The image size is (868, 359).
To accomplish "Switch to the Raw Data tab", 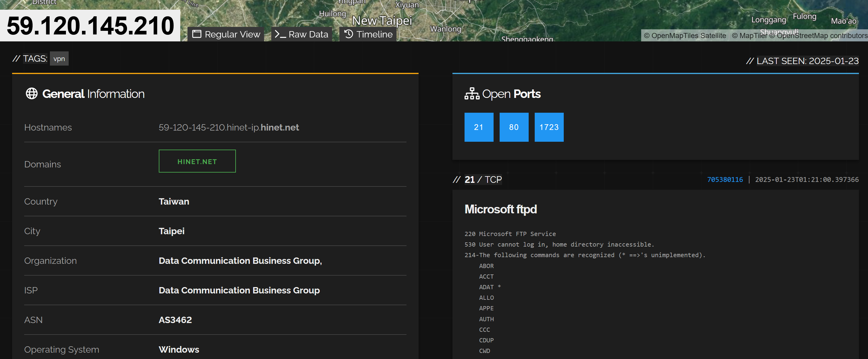I will coord(302,34).
